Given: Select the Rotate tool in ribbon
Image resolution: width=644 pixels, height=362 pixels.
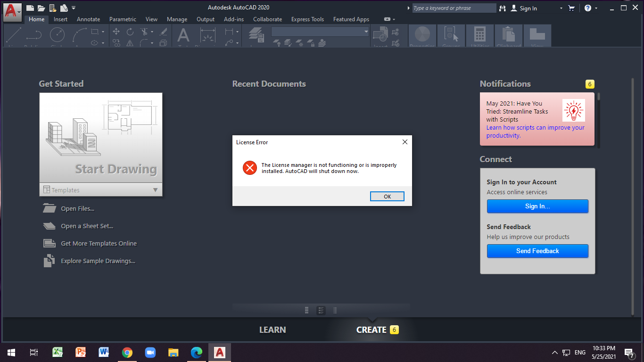Looking at the screenshot, I should click(130, 32).
